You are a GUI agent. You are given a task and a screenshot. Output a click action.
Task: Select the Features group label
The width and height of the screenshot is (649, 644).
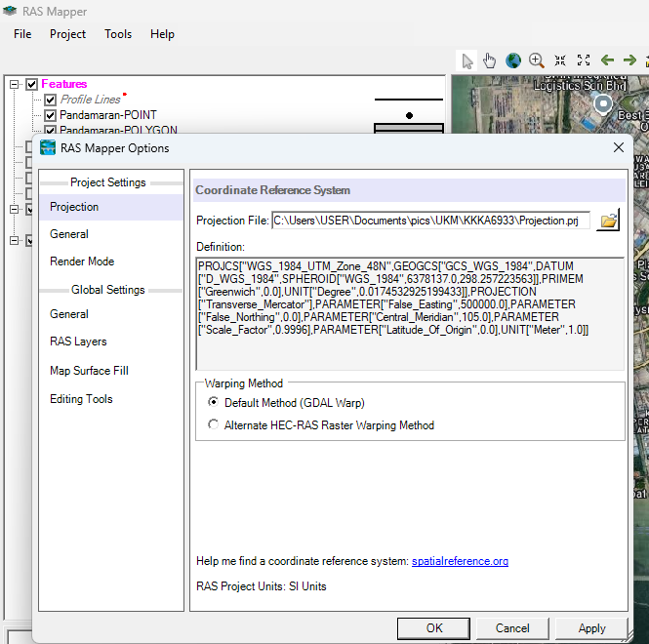click(64, 84)
